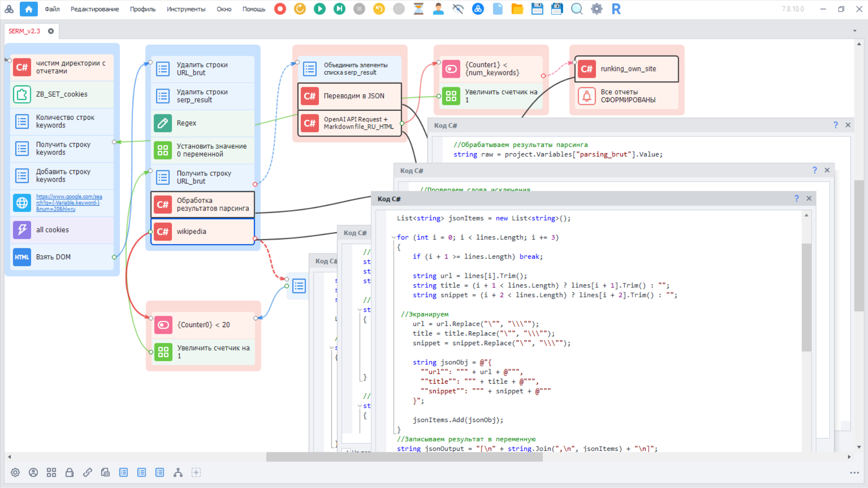Click the user circle icon in bottom bar
The image size is (868, 488).
[33, 473]
